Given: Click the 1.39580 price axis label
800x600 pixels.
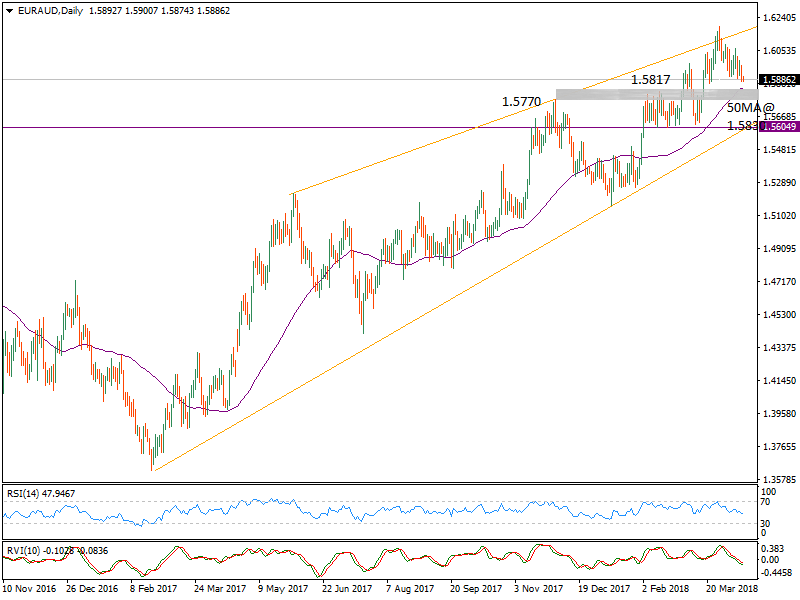Looking at the screenshot, I should (779, 414).
